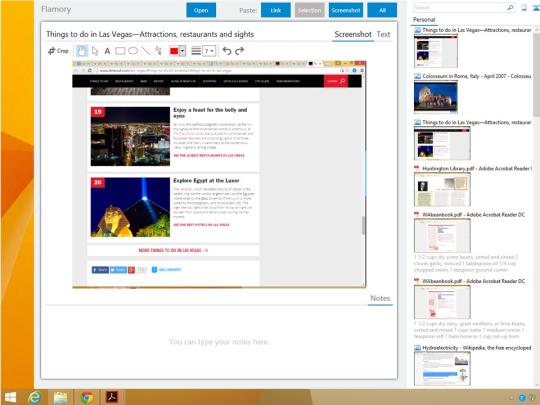Pick the ellipse shape tool
The image size is (540, 405).
(x=133, y=51)
